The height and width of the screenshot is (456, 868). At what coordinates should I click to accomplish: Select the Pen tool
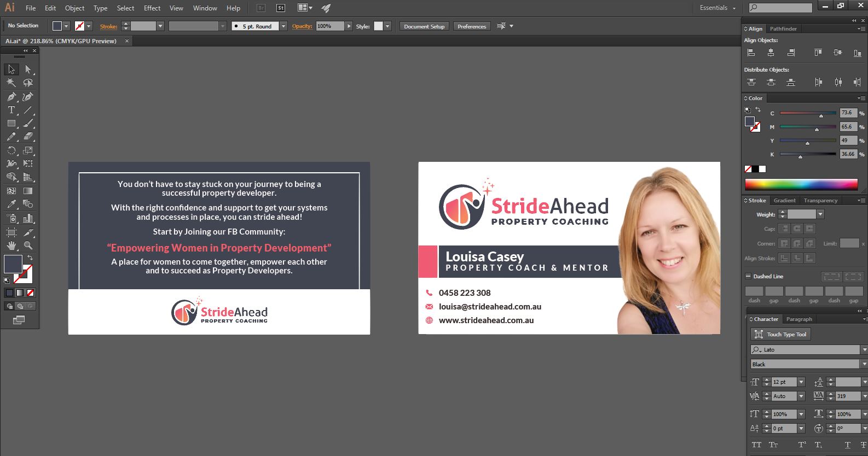(11, 97)
